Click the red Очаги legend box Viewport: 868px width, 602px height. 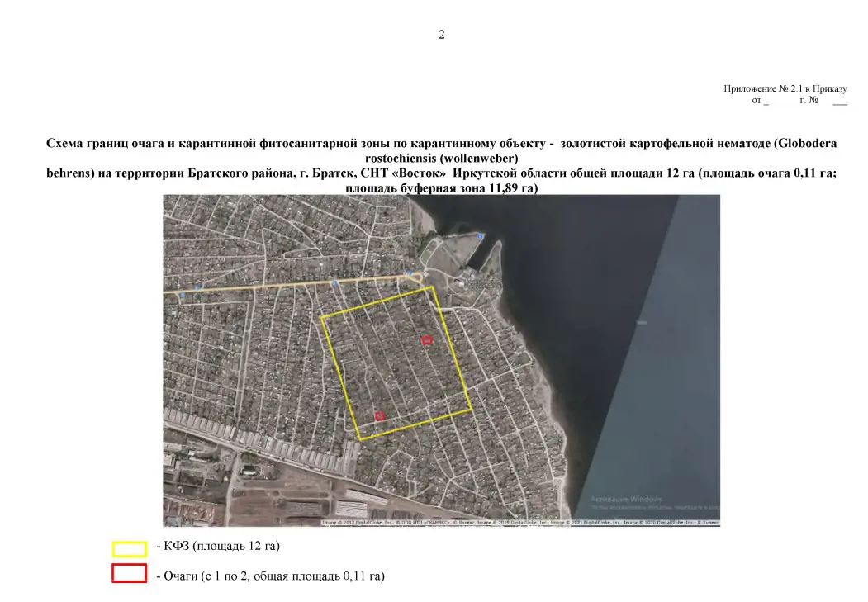(130, 574)
